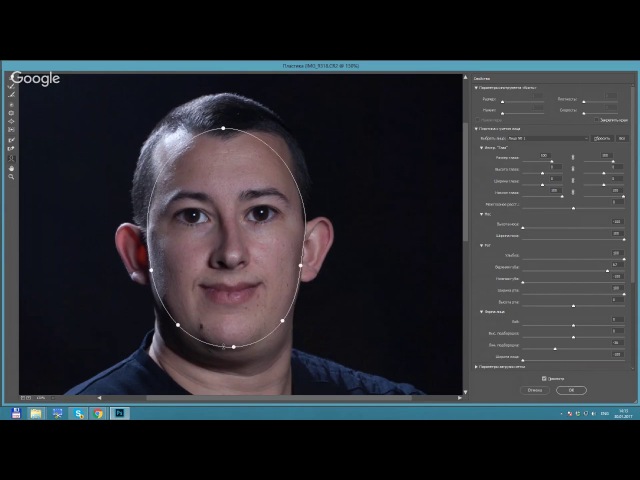The image size is (640, 480).
Task: Collapse the Brush Tool Options section
Action: coord(476,88)
